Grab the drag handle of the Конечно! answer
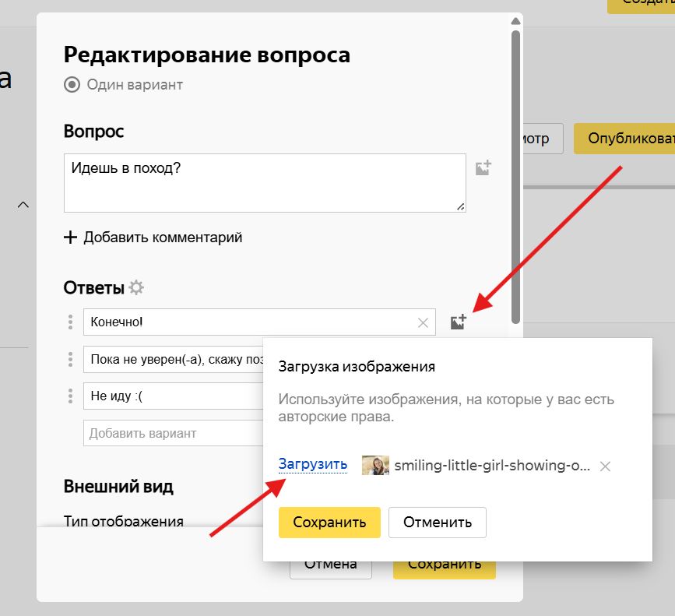 tap(71, 322)
